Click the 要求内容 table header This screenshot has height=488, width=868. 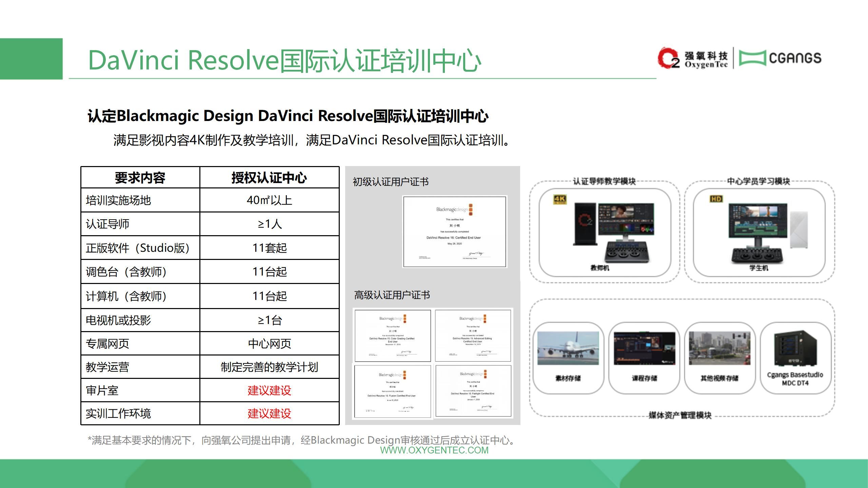coord(140,178)
